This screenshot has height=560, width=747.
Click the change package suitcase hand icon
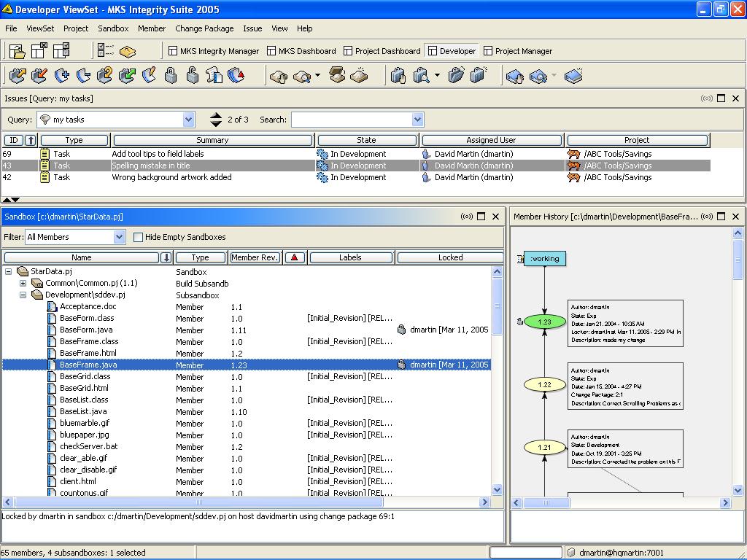click(398, 76)
